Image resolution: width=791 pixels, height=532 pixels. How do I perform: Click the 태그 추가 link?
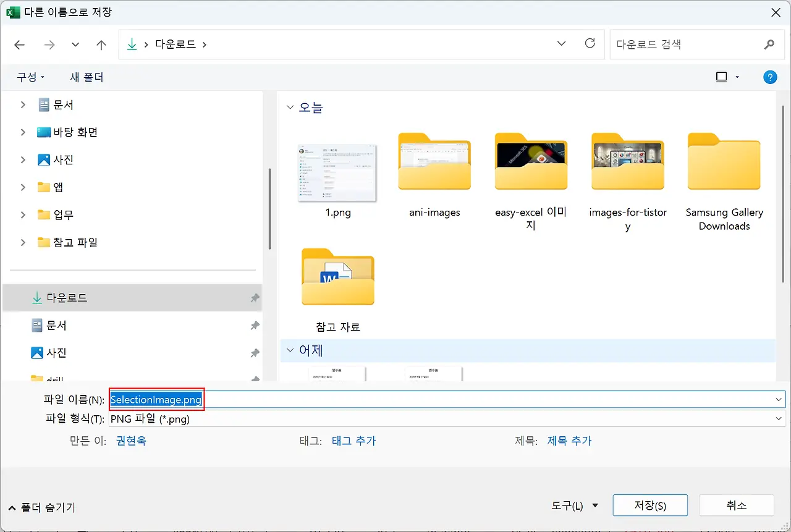[x=353, y=441]
